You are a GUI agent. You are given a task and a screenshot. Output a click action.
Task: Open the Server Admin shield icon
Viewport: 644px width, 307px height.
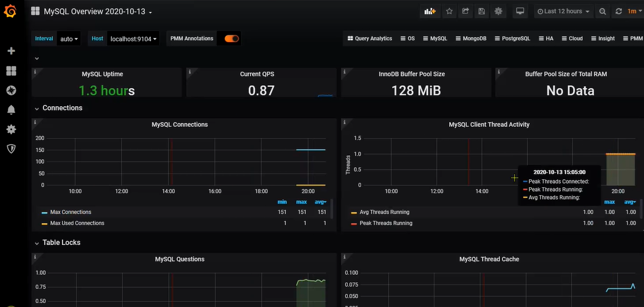click(11, 148)
